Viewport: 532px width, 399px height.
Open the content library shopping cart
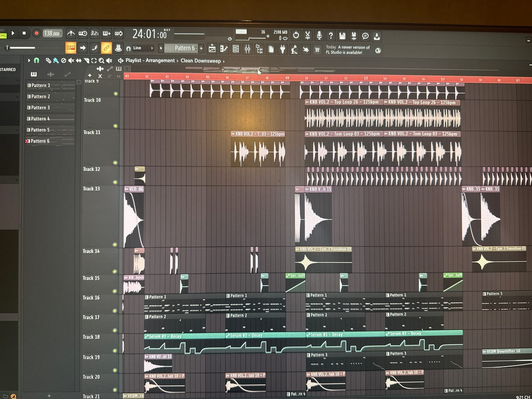pyautogui.click(x=317, y=50)
